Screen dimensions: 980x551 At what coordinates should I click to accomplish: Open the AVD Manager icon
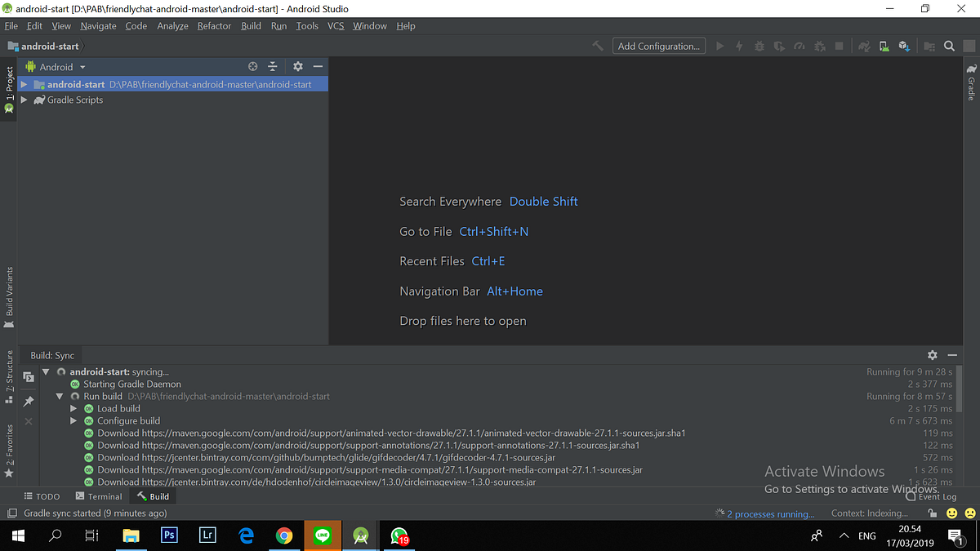[883, 47]
